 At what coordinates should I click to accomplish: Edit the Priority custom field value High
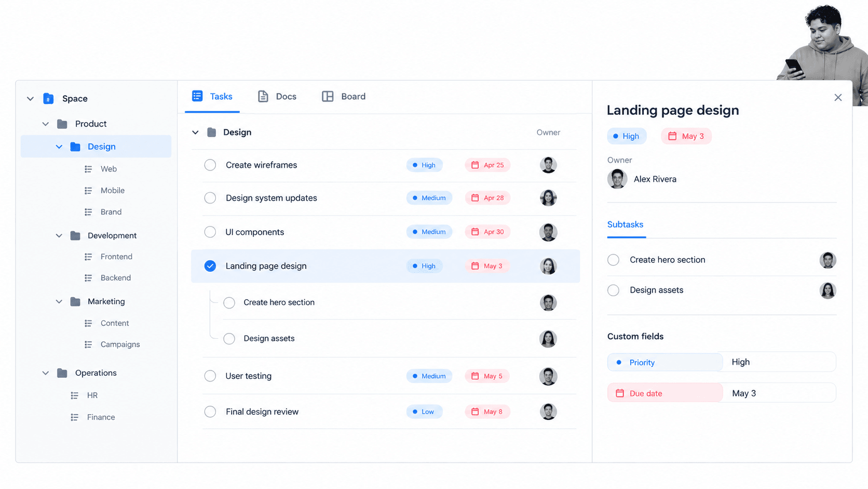(x=779, y=362)
